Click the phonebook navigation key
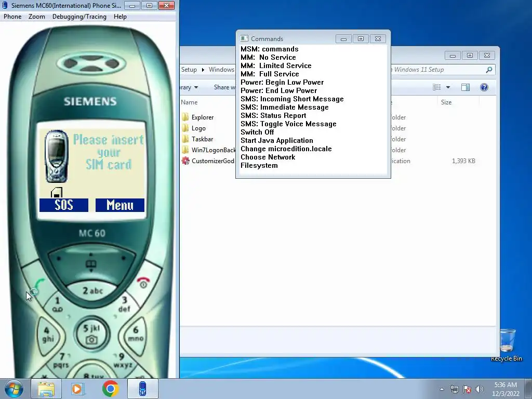This screenshot has width=532, height=399. click(x=91, y=263)
